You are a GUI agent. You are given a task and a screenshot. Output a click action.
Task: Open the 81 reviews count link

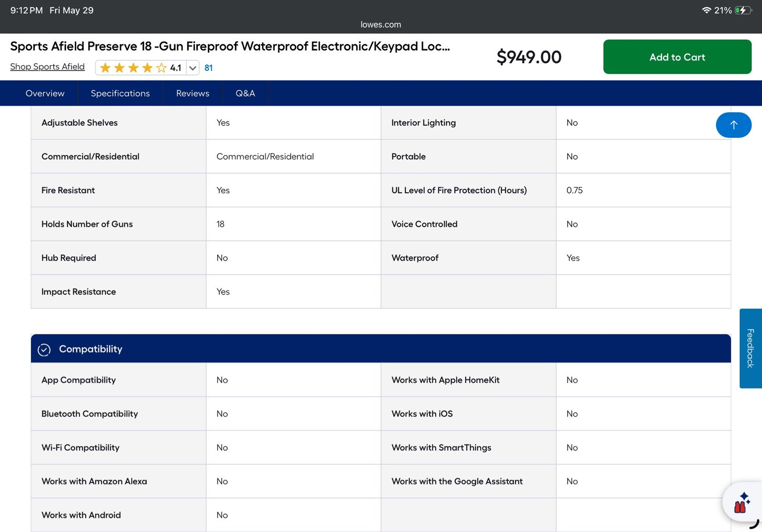209,68
